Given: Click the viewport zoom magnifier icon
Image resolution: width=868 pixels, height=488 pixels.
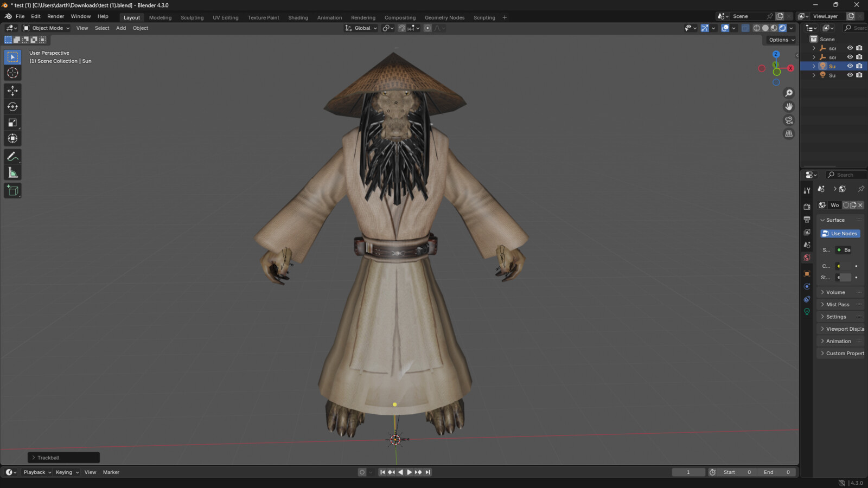Looking at the screenshot, I should click(789, 93).
